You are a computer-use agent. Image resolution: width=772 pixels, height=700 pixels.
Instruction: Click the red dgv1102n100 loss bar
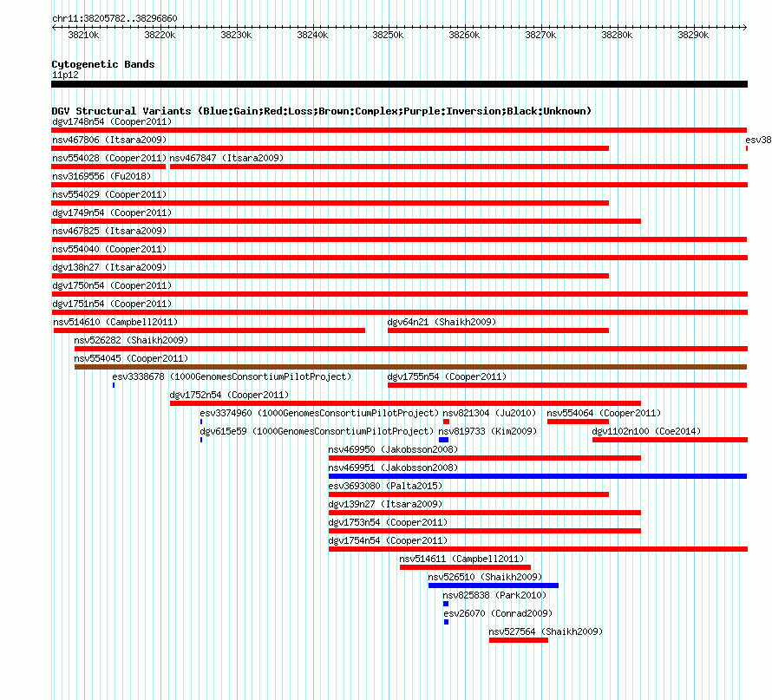pyautogui.click(x=671, y=440)
